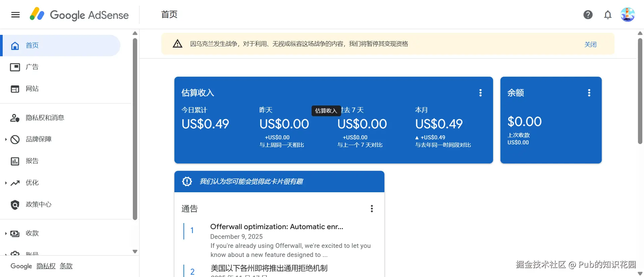Screen dimensions: 644x277
Task: Open the Offerwall optimization announcement
Action: point(277,227)
